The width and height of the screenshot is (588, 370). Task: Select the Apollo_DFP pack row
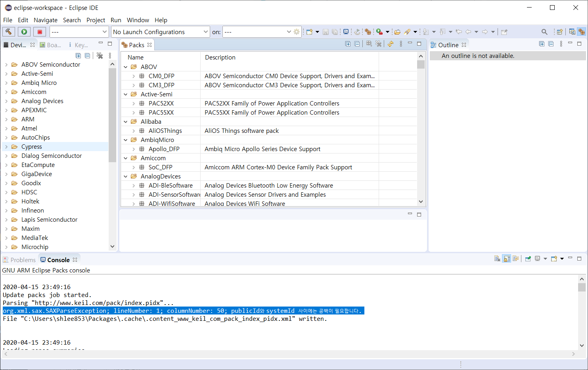tap(269, 149)
